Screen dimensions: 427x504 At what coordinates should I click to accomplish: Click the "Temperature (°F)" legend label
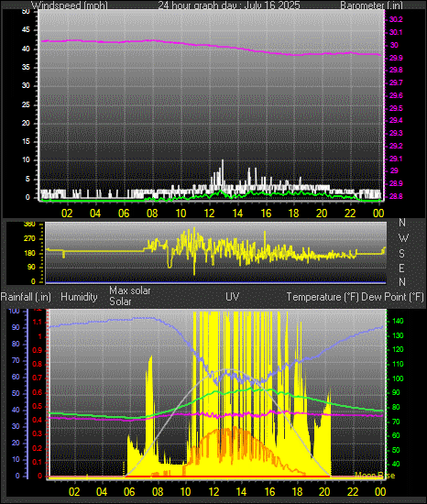coord(323,297)
